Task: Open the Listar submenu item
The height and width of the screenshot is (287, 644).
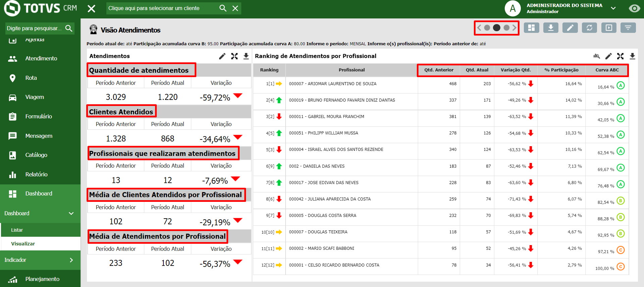Action: point(40,230)
